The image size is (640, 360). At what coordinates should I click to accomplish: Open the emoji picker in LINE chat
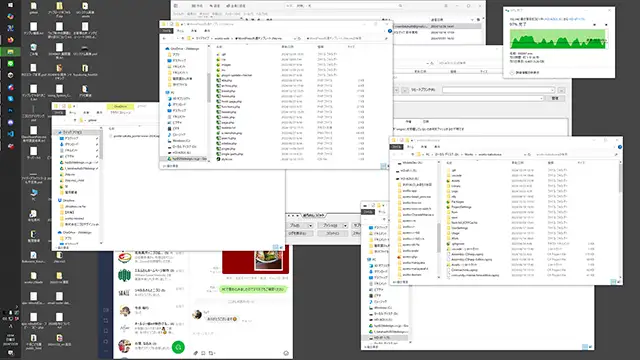click(286, 353)
